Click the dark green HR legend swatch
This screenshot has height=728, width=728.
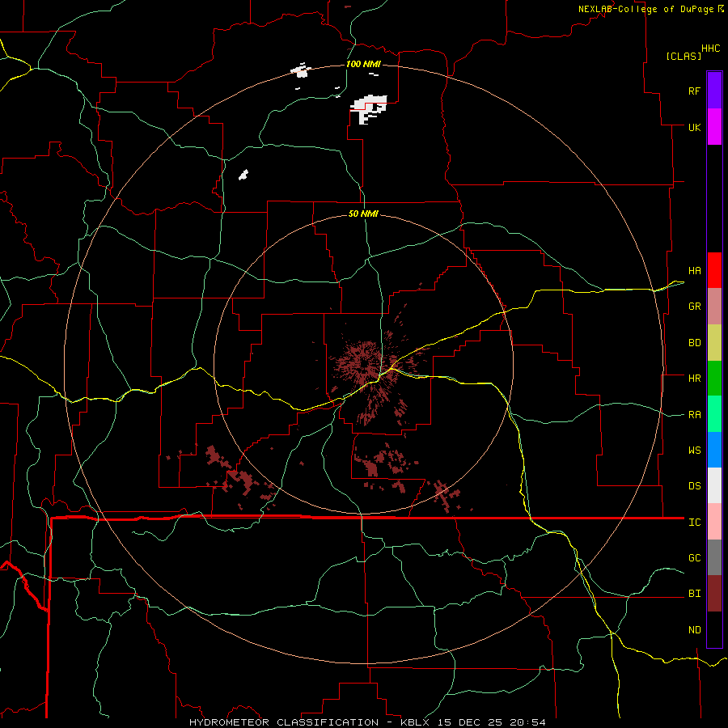[714, 379]
